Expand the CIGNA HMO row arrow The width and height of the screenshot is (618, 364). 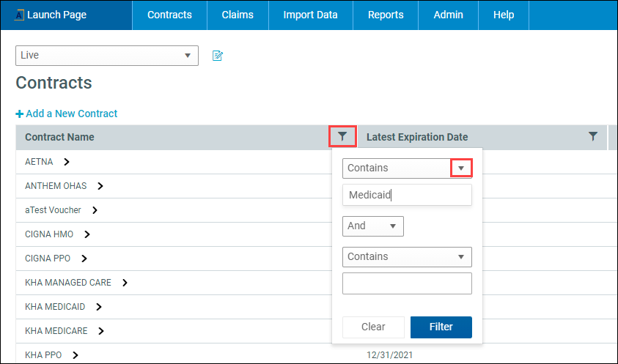(x=87, y=234)
